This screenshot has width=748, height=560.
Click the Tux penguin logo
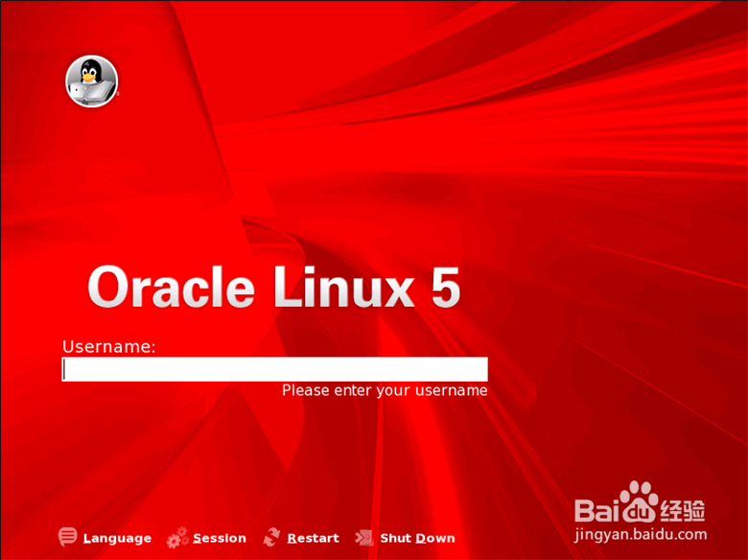(92, 82)
